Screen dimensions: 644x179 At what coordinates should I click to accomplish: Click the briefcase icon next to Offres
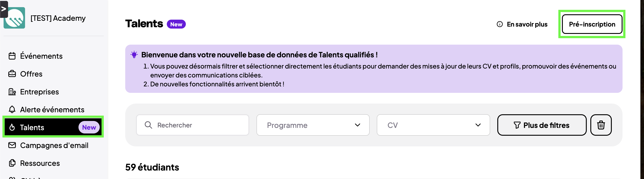coord(12,74)
